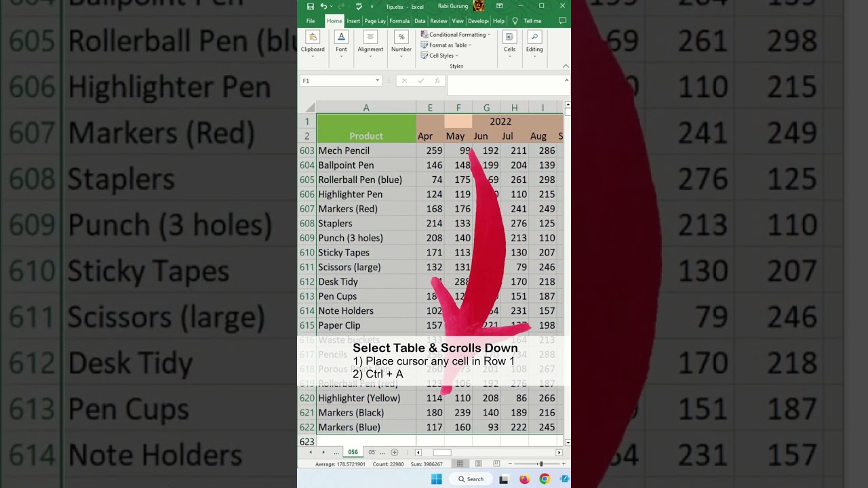Open the Windows Start menu
This screenshot has height=488, width=868.
437,479
